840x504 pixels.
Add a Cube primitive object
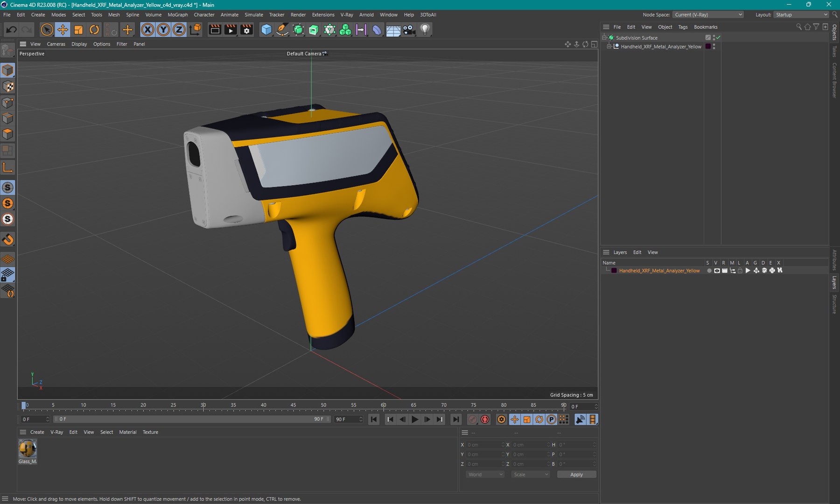pyautogui.click(x=266, y=30)
